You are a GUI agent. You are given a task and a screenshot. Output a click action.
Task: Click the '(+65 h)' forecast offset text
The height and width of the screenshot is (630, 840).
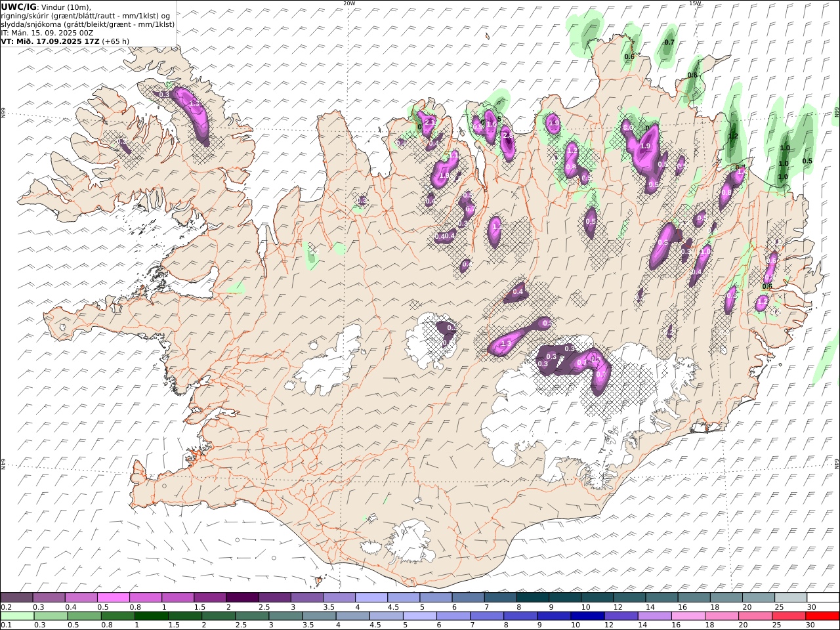pyautogui.click(x=115, y=41)
